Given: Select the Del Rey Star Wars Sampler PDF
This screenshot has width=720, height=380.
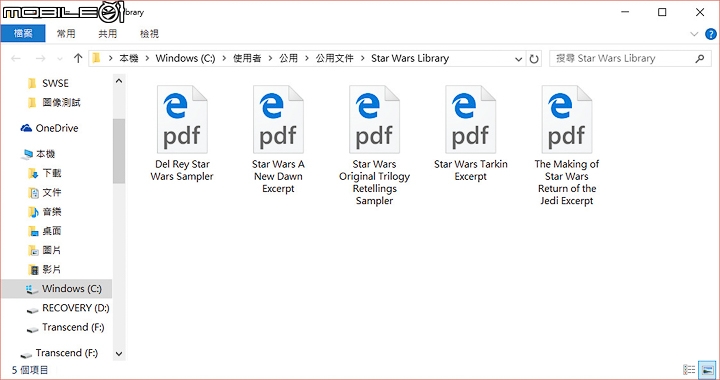Looking at the screenshot, I should [182, 133].
